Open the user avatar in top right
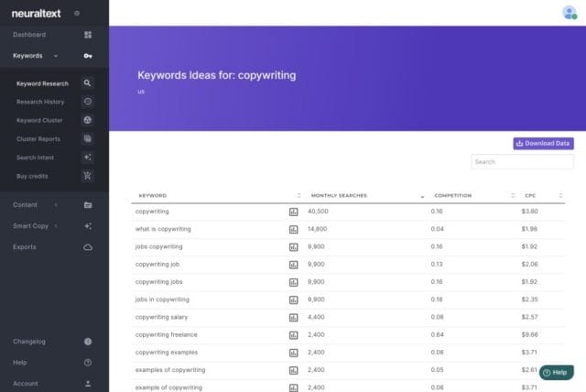Image resolution: width=586 pixels, height=392 pixels. (x=570, y=13)
